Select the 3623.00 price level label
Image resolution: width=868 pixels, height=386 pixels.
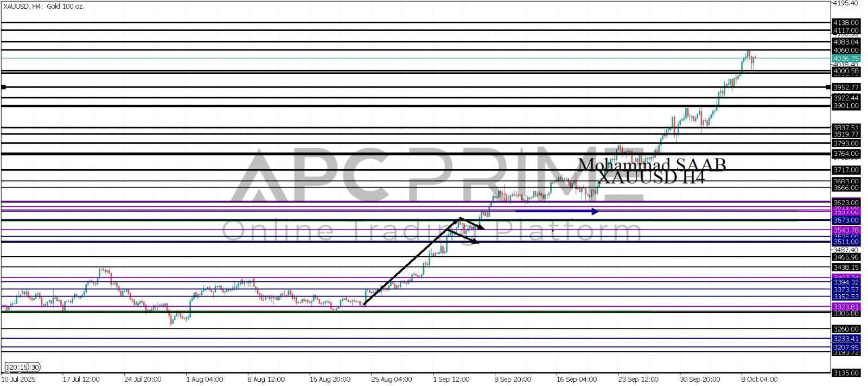[x=846, y=203]
